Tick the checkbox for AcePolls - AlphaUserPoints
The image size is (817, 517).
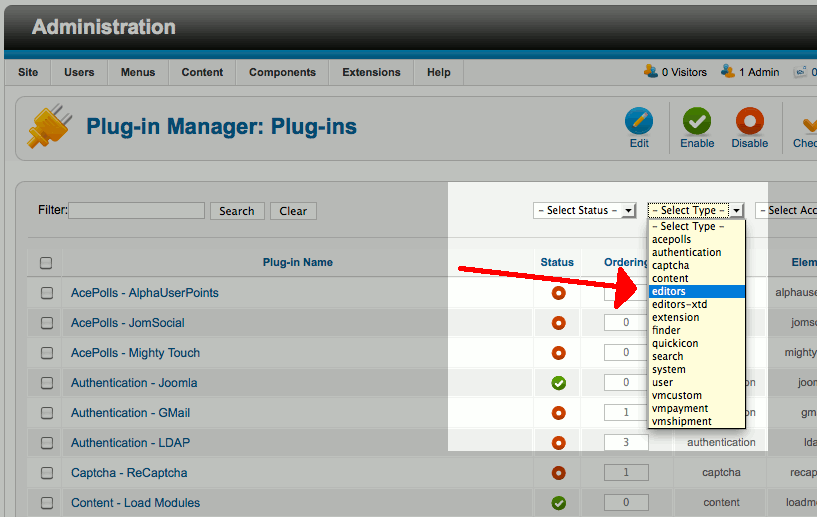(47, 293)
